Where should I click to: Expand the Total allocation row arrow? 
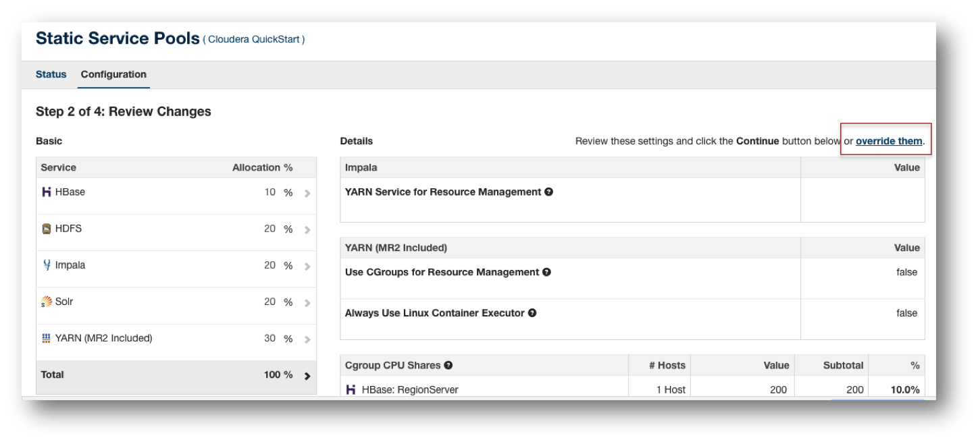(x=307, y=376)
